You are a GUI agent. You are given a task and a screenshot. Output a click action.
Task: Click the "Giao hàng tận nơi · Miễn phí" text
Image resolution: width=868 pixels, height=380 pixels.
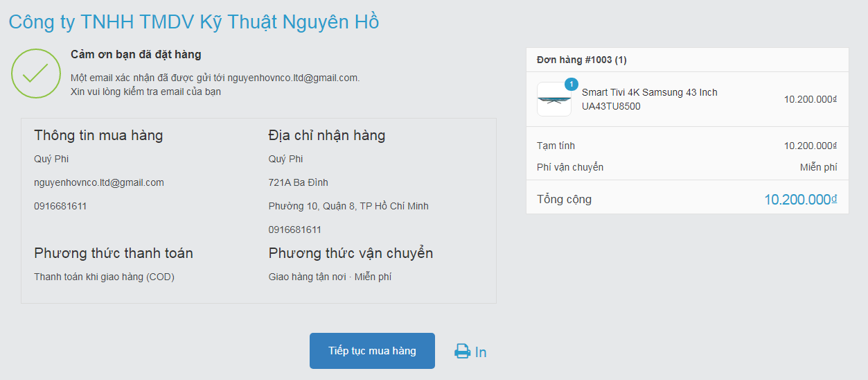pos(330,277)
